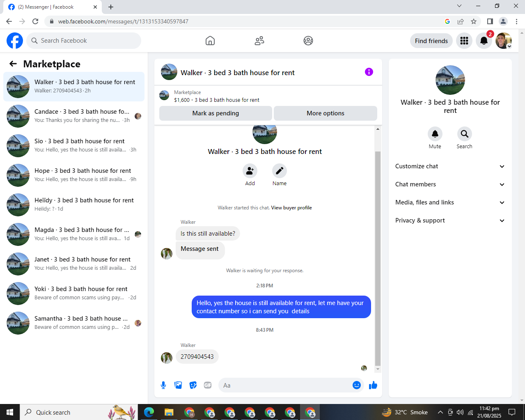Expand Media, files and links section

(450, 202)
